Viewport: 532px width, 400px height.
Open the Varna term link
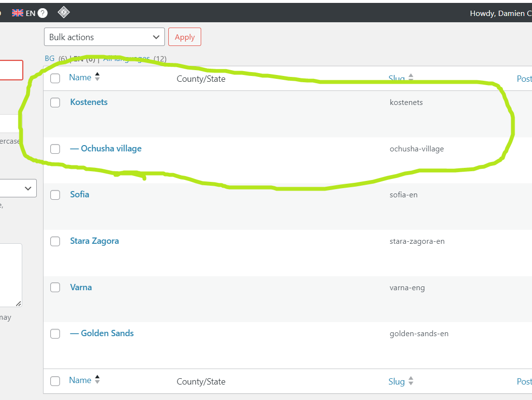pos(81,287)
